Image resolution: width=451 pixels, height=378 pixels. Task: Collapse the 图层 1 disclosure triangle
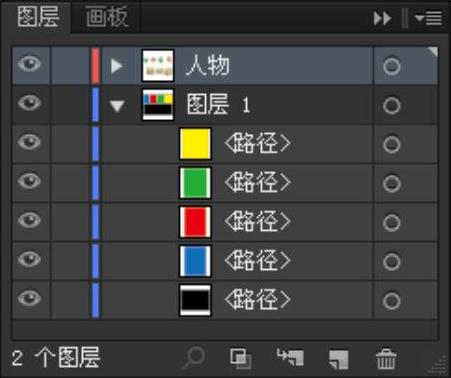click(x=117, y=106)
